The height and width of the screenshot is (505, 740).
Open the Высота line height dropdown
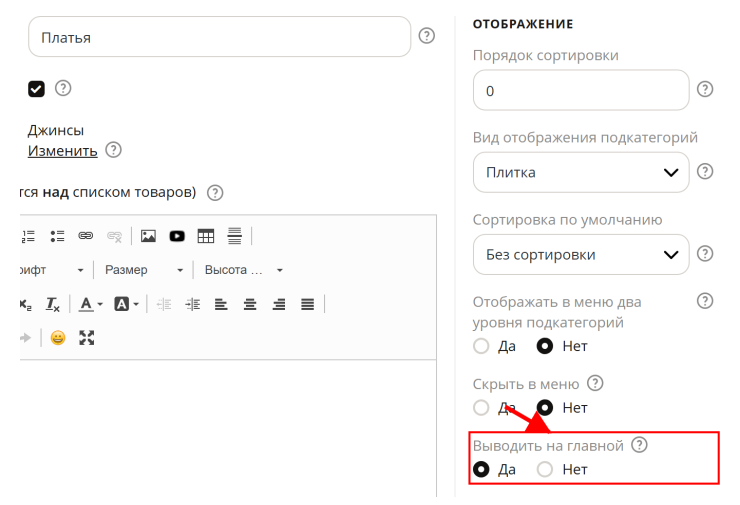tap(243, 270)
